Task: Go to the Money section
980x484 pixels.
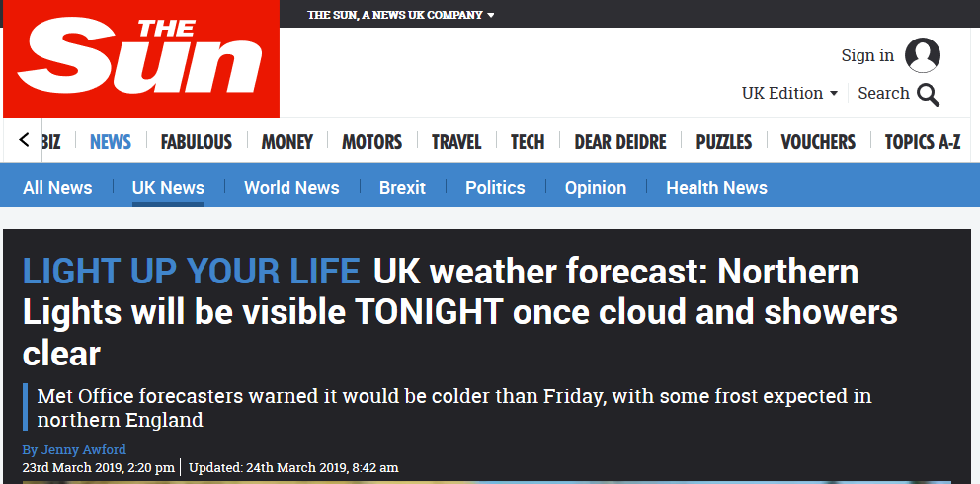Action: coord(286,142)
